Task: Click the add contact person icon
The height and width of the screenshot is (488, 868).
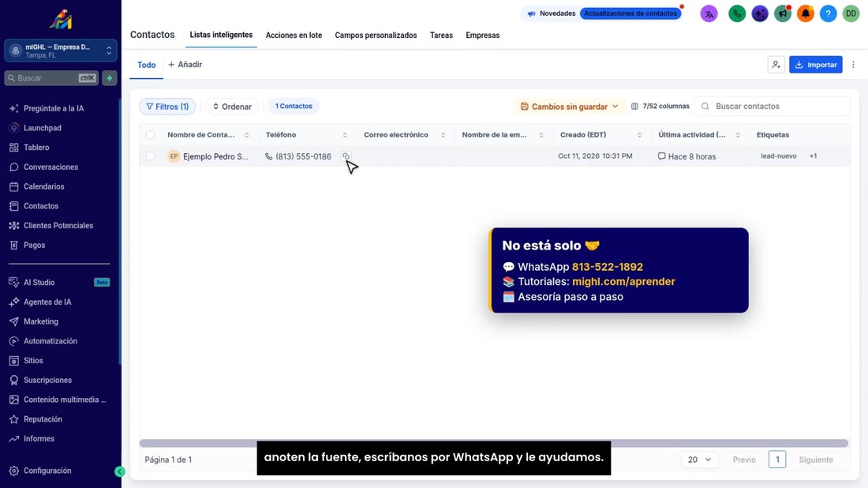Action: pos(776,65)
